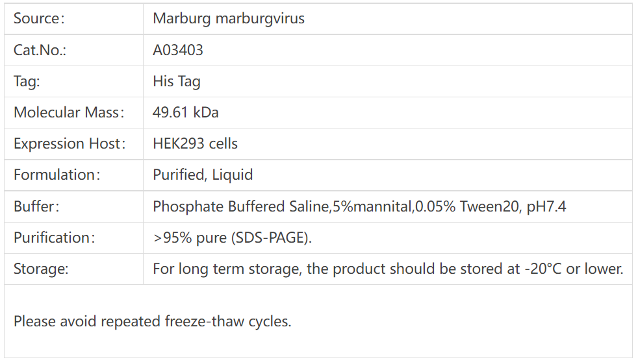Screen dimensions: 638x364
Task: Click the Buffer label cell
Action: tap(73, 206)
